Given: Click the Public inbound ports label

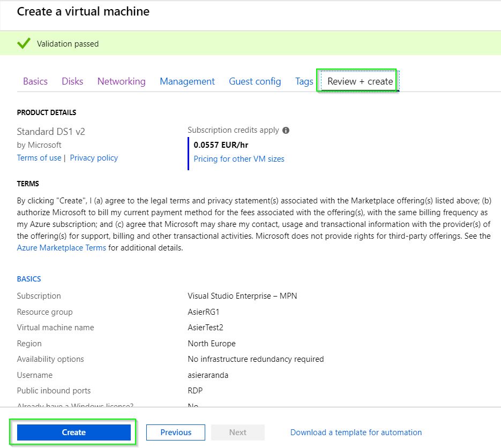Looking at the screenshot, I should click(x=54, y=391).
